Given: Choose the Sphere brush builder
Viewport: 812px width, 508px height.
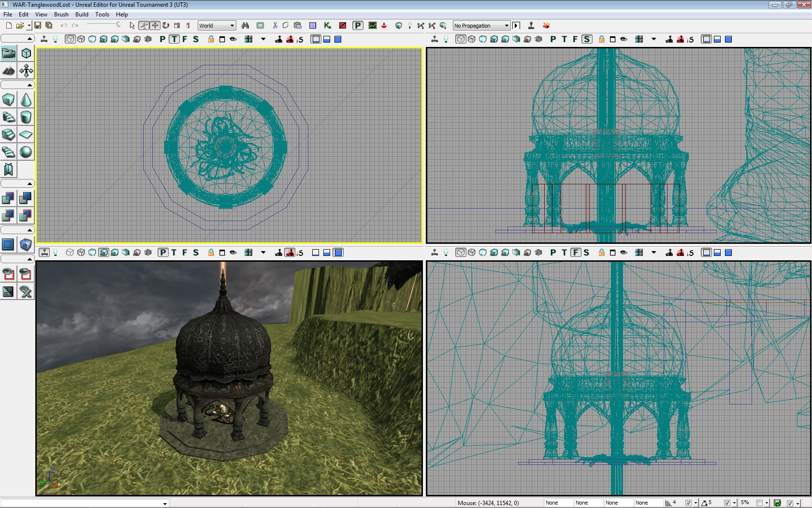Looking at the screenshot, I should 26,152.
